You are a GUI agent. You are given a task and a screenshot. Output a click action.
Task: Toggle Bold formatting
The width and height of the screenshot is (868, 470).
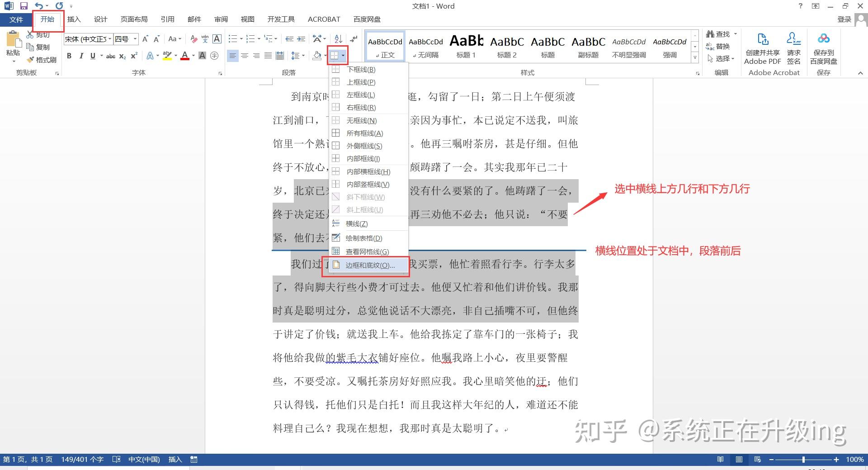[69, 56]
